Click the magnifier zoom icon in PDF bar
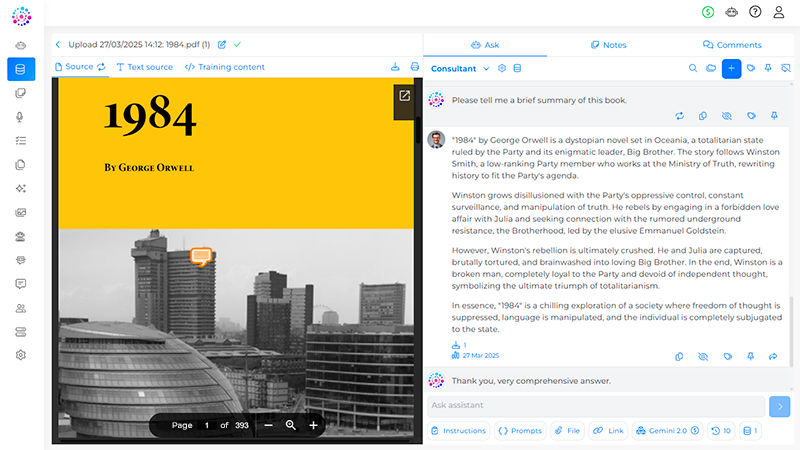The width and height of the screenshot is (800, 450). pos(290,425)
